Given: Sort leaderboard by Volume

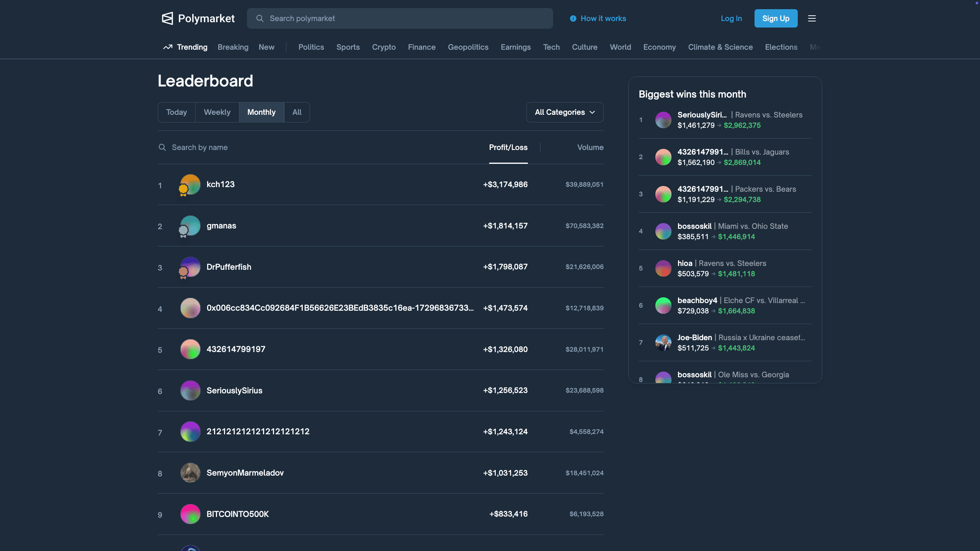Looking at the screenshot, I should tap(590, 147).
